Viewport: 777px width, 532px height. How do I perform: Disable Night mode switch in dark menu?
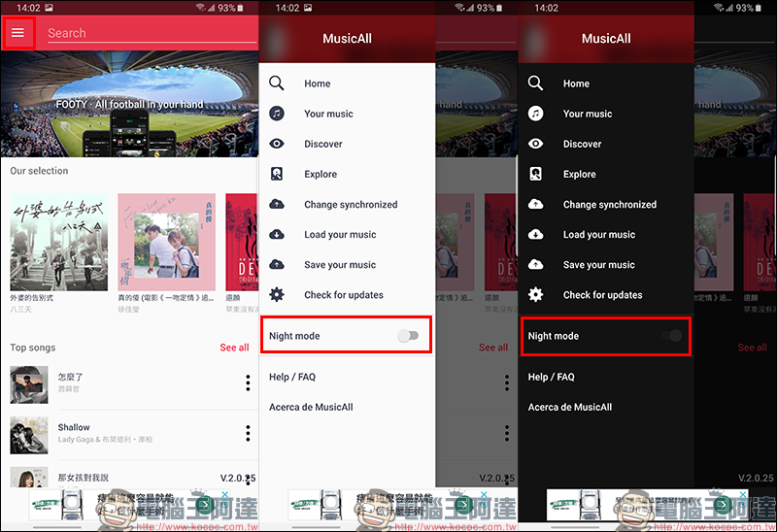point(672,336)
